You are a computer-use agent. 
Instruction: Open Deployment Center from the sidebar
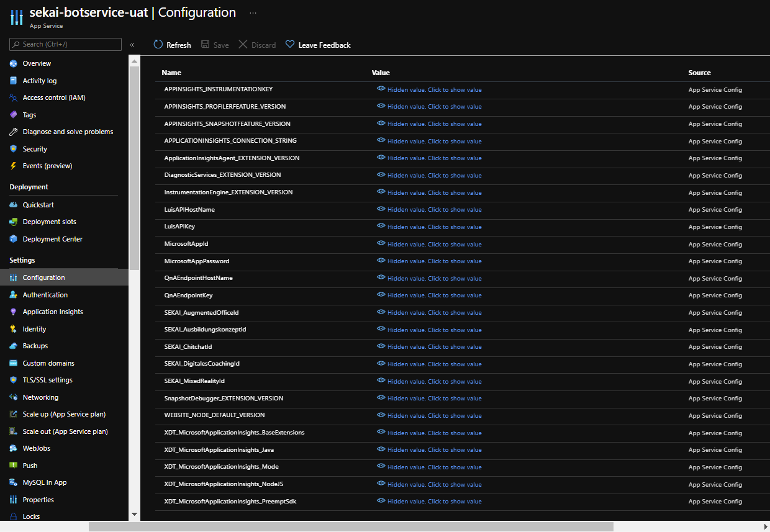(13, 238)
